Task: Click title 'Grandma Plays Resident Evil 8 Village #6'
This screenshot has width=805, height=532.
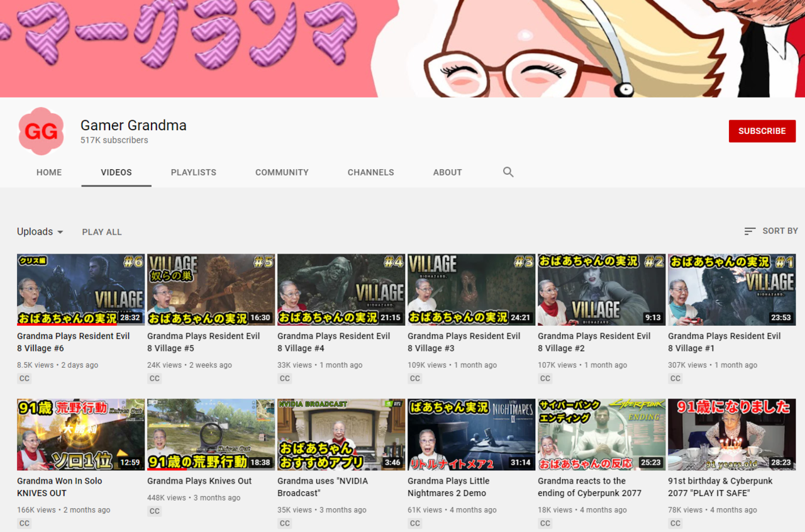Action: tap(74, 342)
